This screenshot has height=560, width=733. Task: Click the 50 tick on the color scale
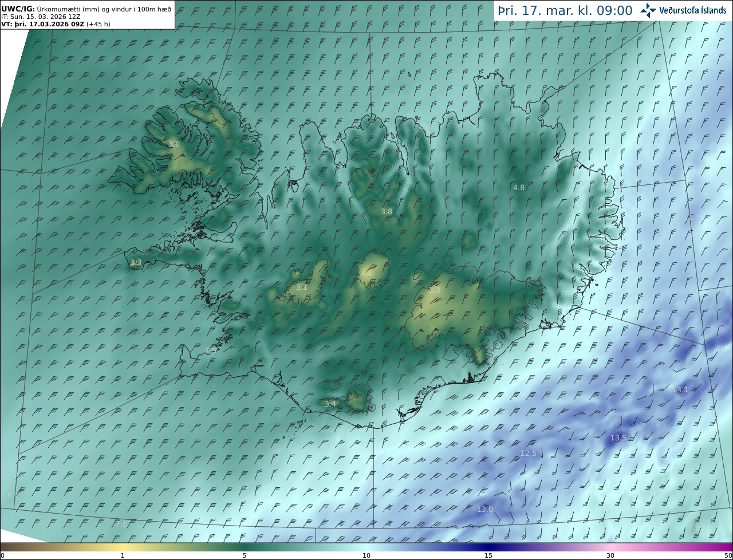pos(728,555)
